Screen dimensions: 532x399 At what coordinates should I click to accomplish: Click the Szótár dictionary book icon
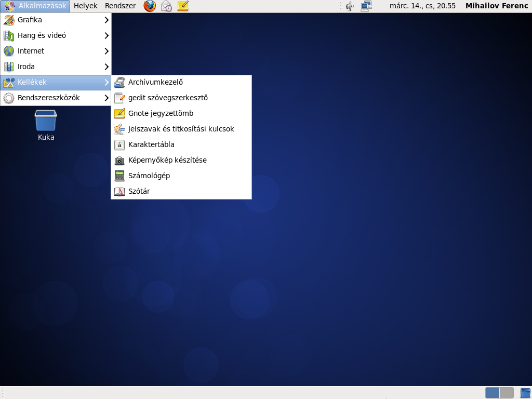(x=119, y=192)
